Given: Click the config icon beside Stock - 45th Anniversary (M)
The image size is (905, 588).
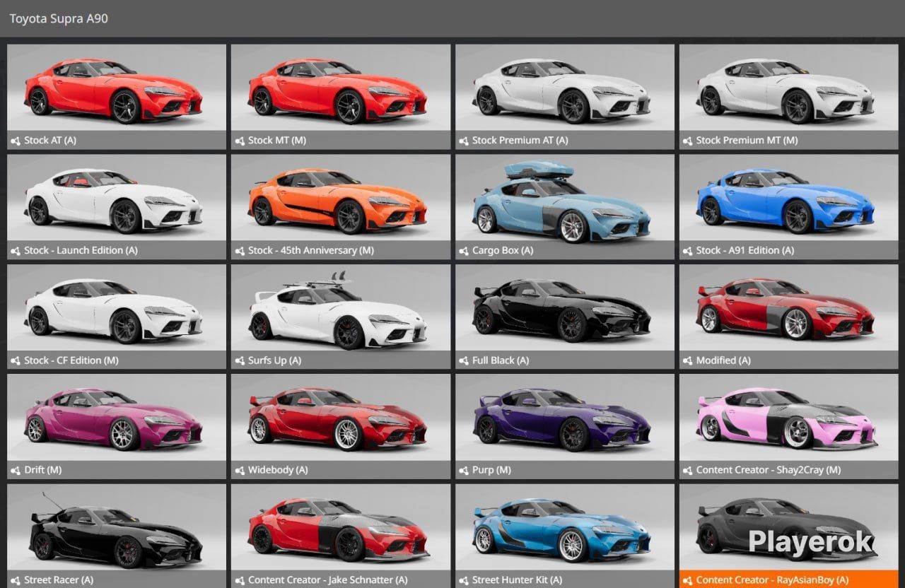Looking at the screenshot, I should 239,251.
